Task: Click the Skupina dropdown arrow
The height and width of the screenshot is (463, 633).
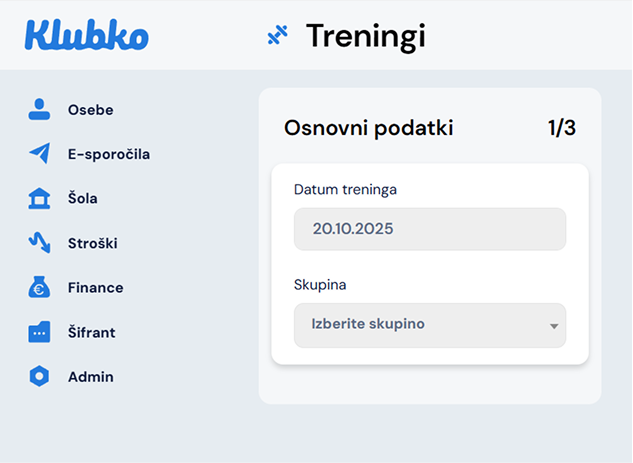Action: click(x=554, y=326)
